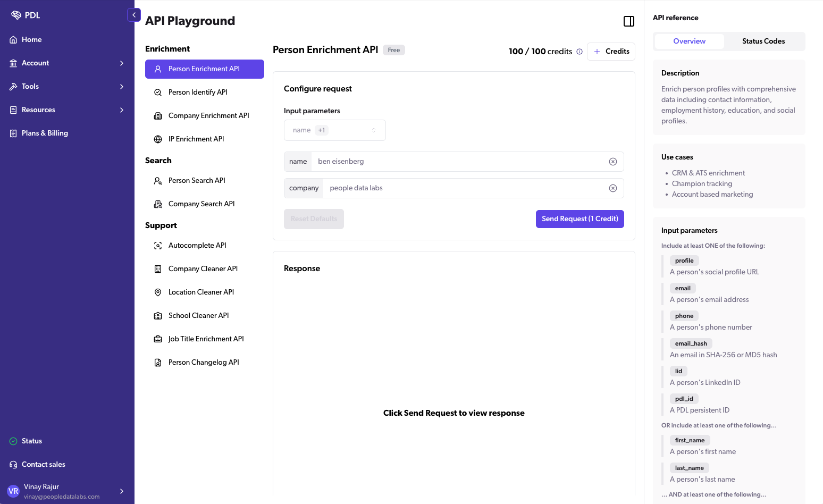This screenshot has height=504, width=823.
Task: Click the Person Search API icon
Action: tap(158, 181)
